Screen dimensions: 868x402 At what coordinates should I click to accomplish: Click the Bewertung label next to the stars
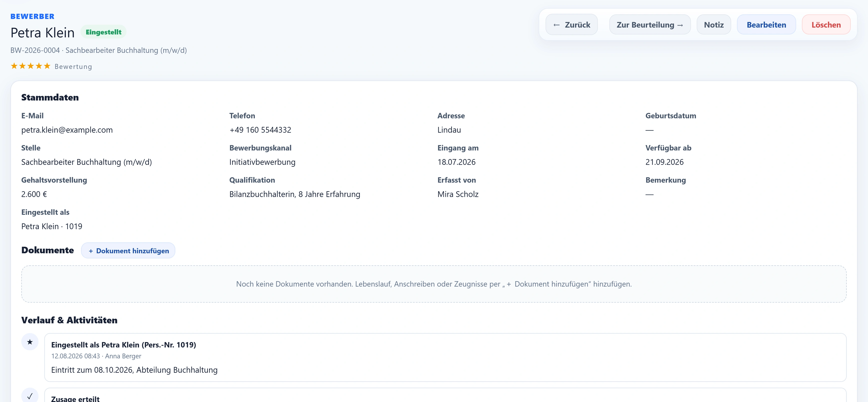tap(73, 66)
